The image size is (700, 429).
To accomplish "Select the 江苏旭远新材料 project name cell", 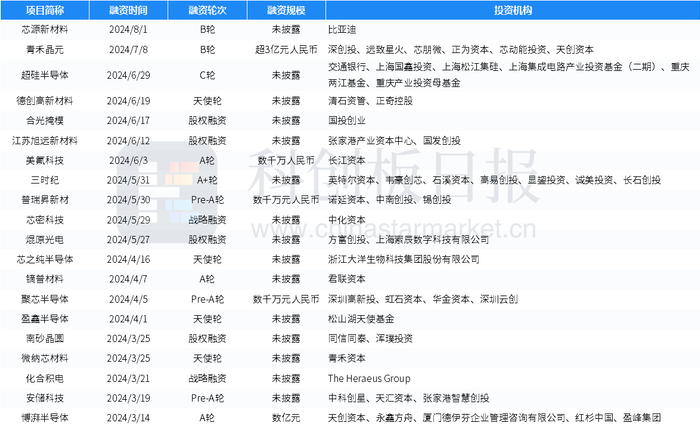I will (x=45, y=141).
